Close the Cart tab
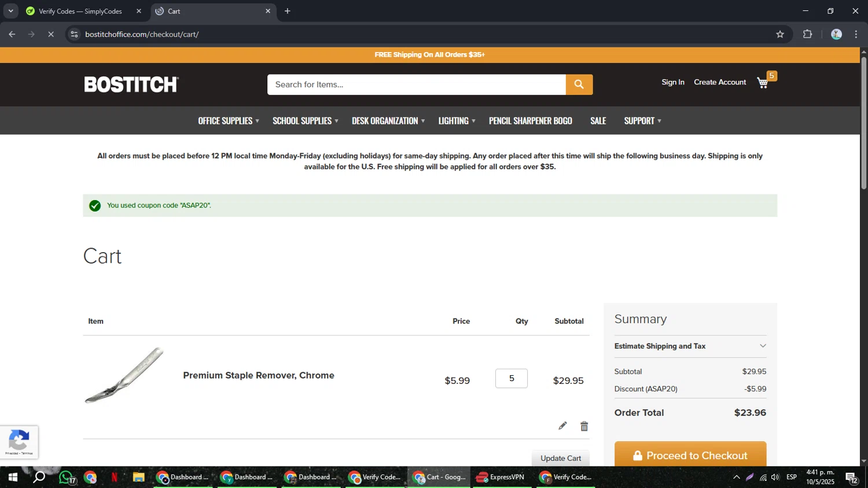This screenshot has width=868, height=488. coord(268,11)
